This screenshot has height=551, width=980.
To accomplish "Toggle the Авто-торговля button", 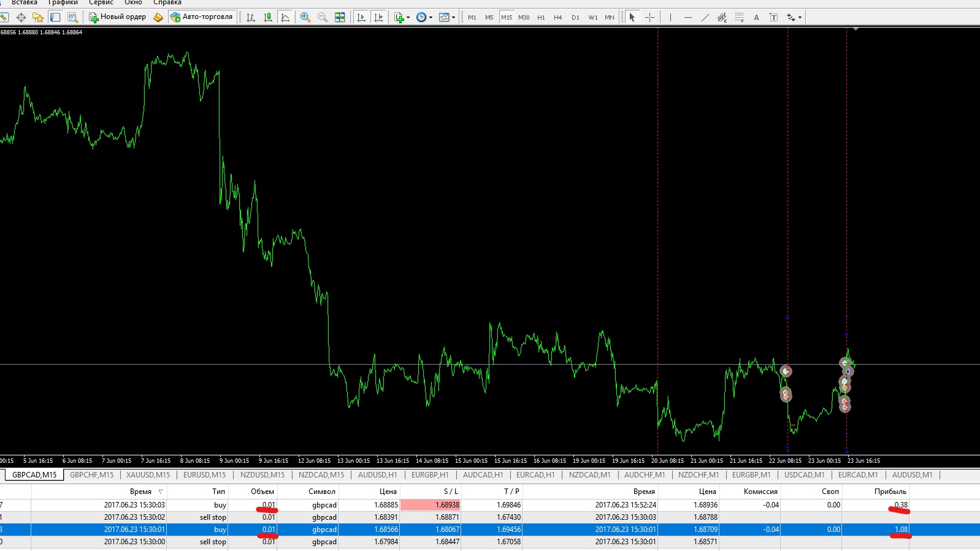I will click(x=202, y=17).
